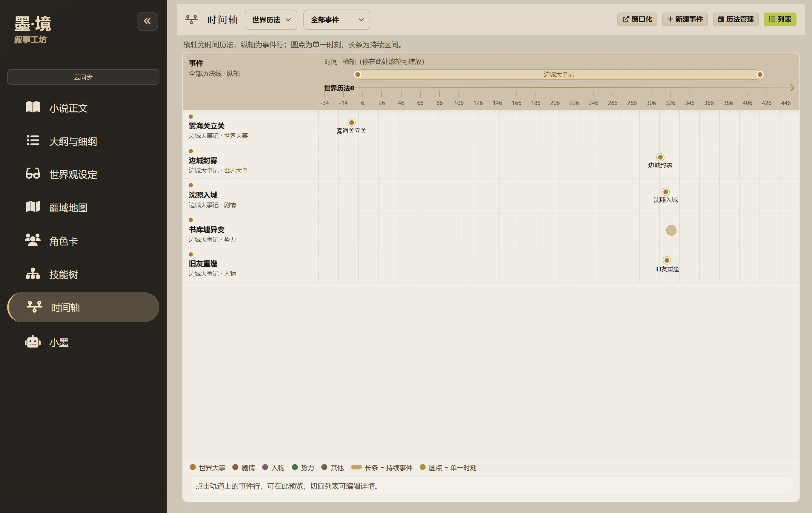This screenshot has height=513, width=812.
Task: Click the 剧情 legend swatch
Action: point(235,467)
